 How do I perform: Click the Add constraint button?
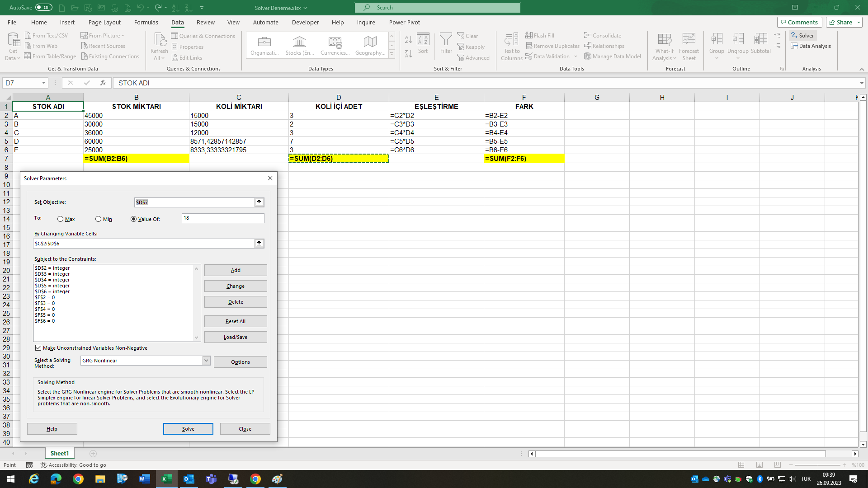pyautogui.click(x=236, y=270)
